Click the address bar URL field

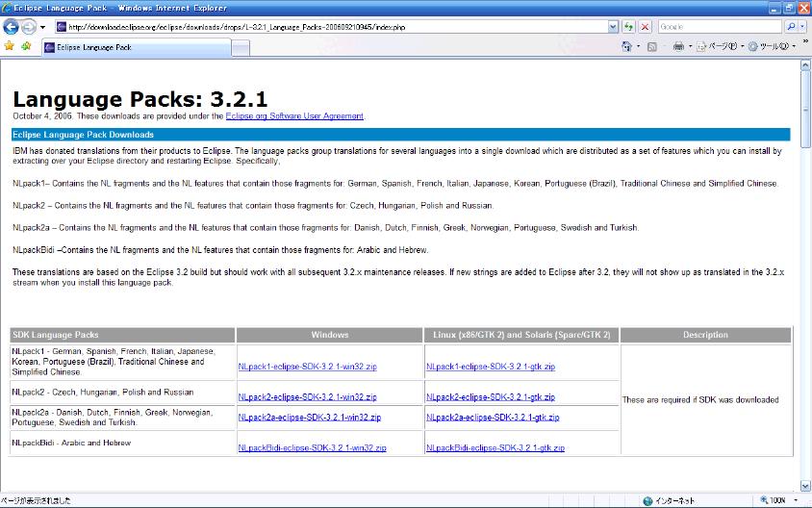point(331,27)
